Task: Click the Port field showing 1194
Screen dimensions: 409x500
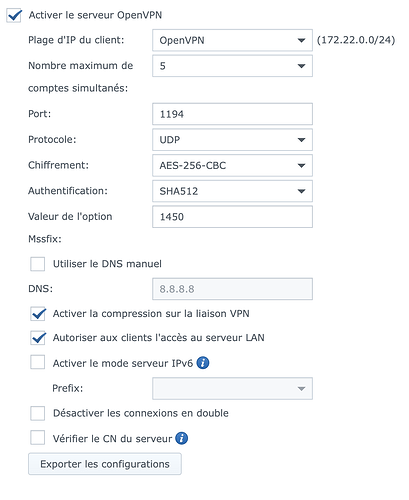Action: pyautogui.click(x=232, y=114)
